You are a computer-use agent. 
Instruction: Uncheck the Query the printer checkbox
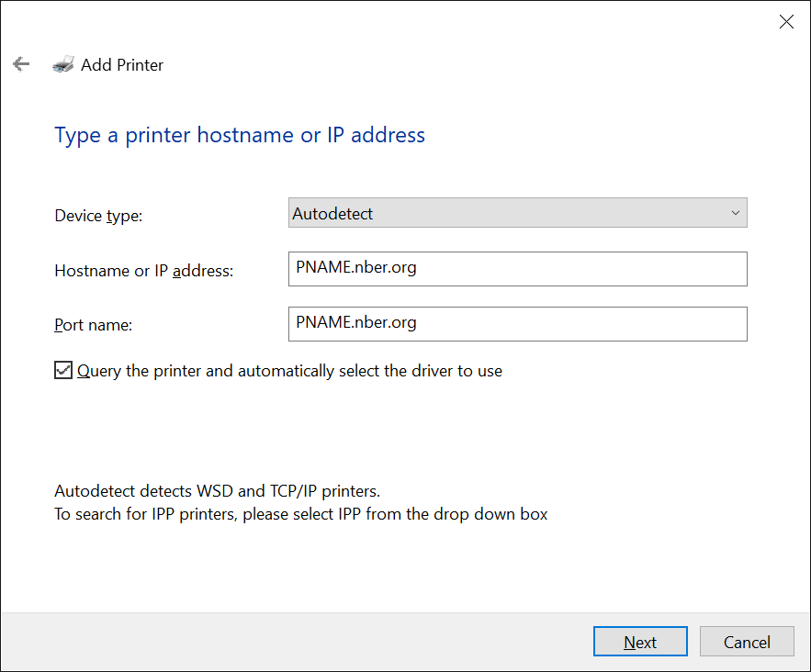(x=63, y=371)
